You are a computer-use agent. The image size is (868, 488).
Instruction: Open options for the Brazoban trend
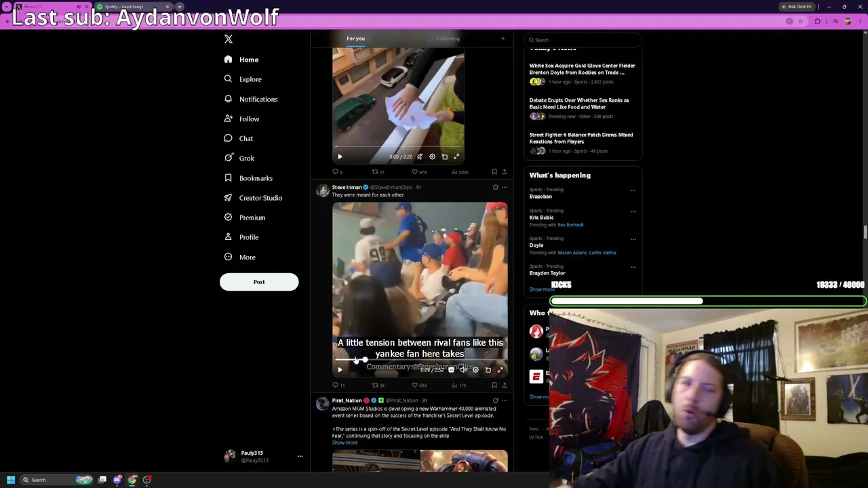(x=633, y=190)
